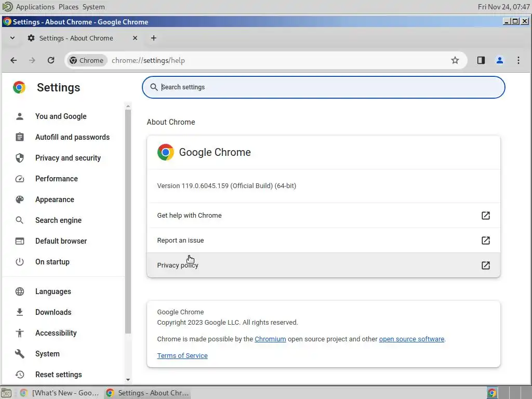Open Get help with Chrome
The image size is (532, 399).
tap(323, 216)
